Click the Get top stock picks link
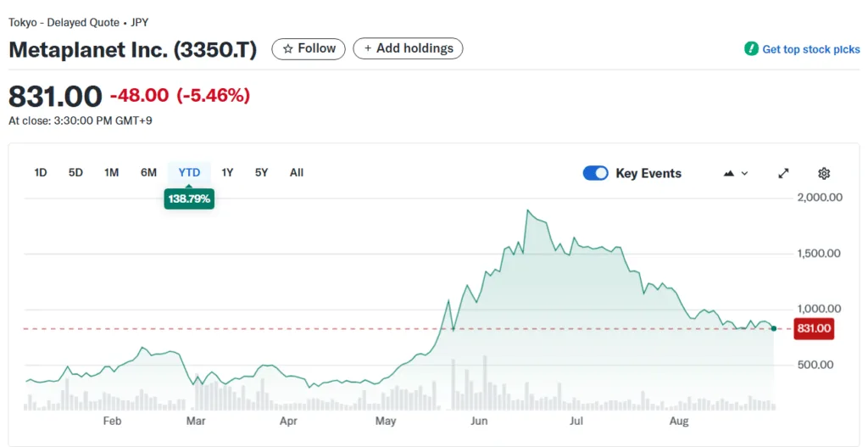868x447 pixels. tap(811, 49)
